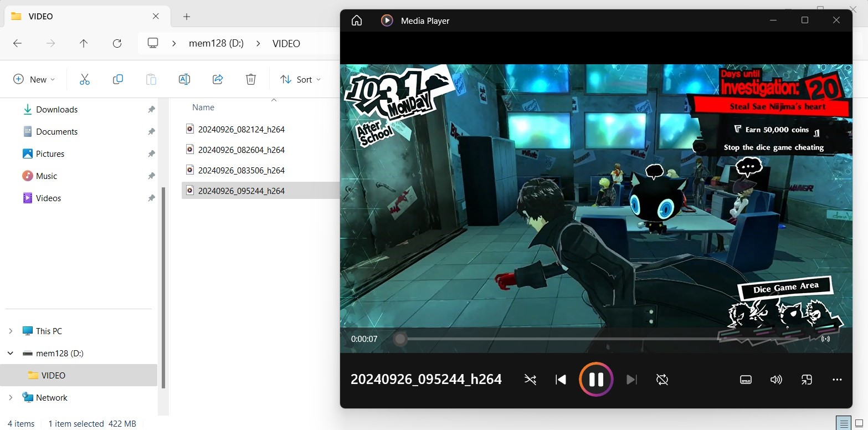
Task: Click the Paste icon in Explorer toolbar
Action: (x=151, y=79)
